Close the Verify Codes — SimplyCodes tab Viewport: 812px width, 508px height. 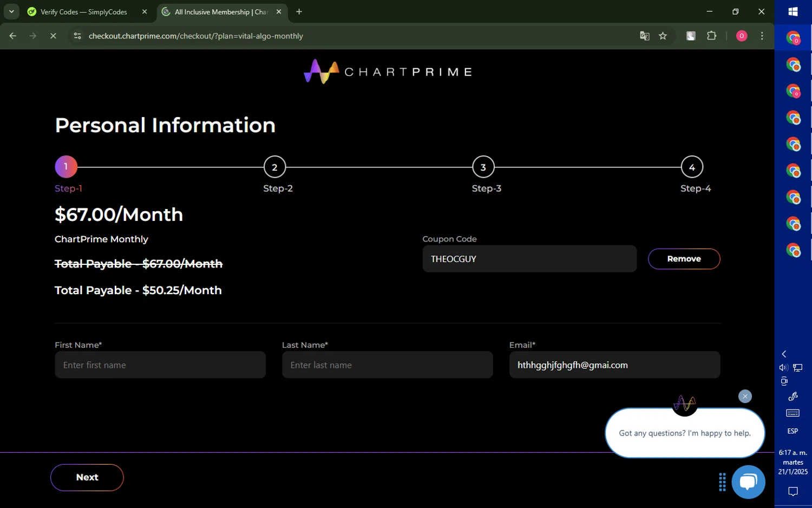coord(145,12)
